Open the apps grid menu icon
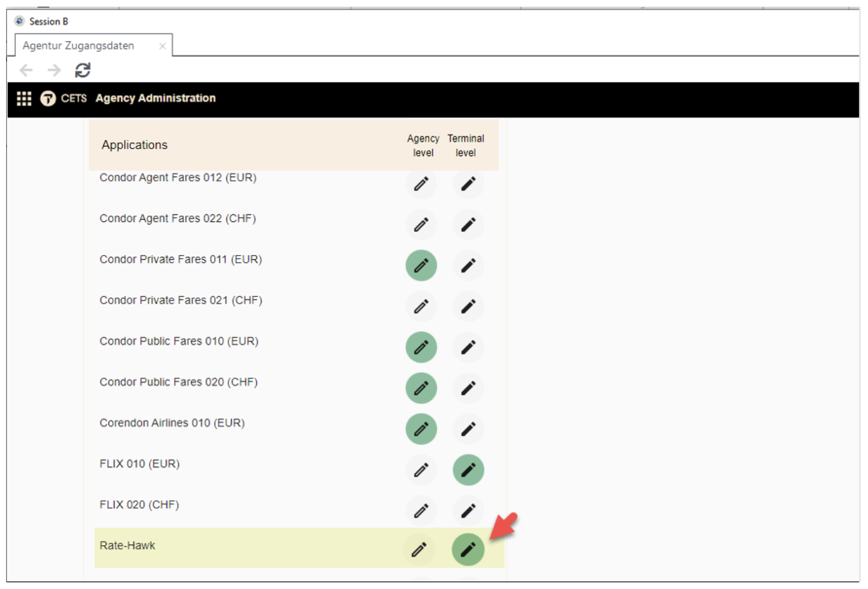Viewport: 868px width, 589px height. click(24, 99)
